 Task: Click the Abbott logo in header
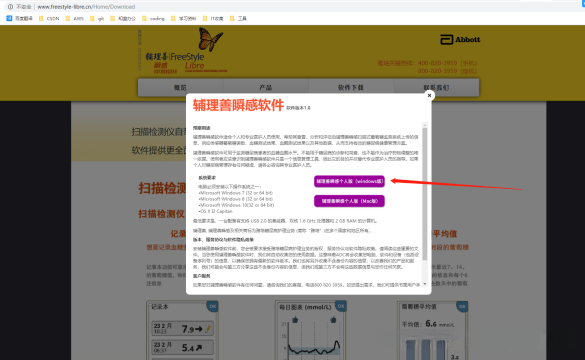pos(460,40)
